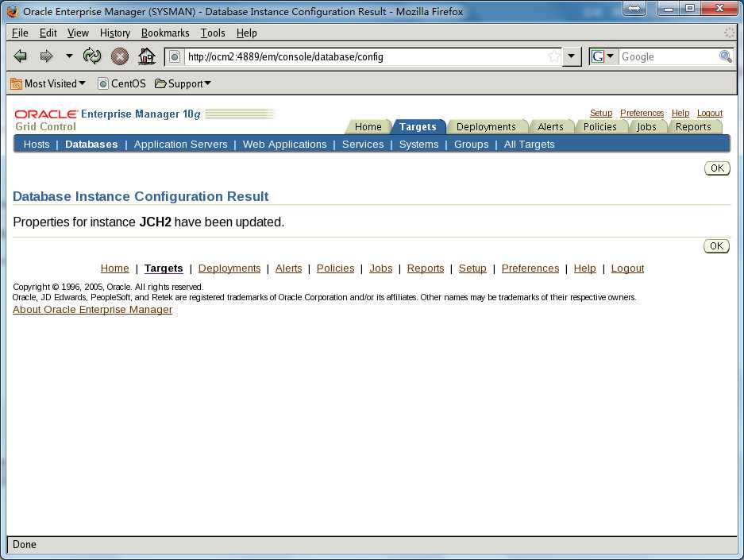This screenshot has height=560, width=744.
Task: Click the footer Jobs link
Action: click(381, 268)
